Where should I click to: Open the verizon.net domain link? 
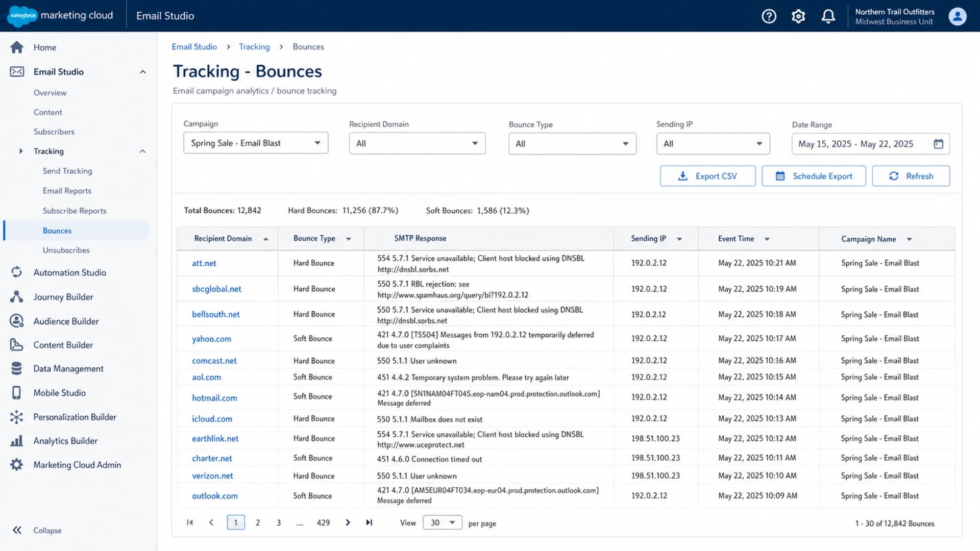pyautogui.click(x=212, y=476)
